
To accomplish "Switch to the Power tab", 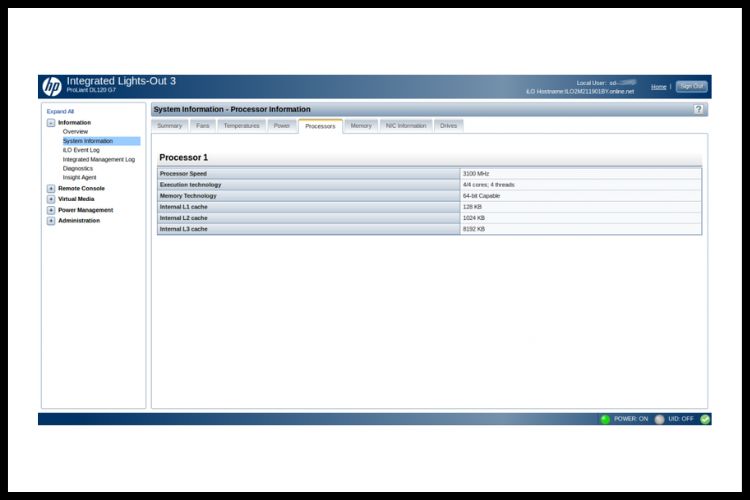I will [x=282, y=126].
